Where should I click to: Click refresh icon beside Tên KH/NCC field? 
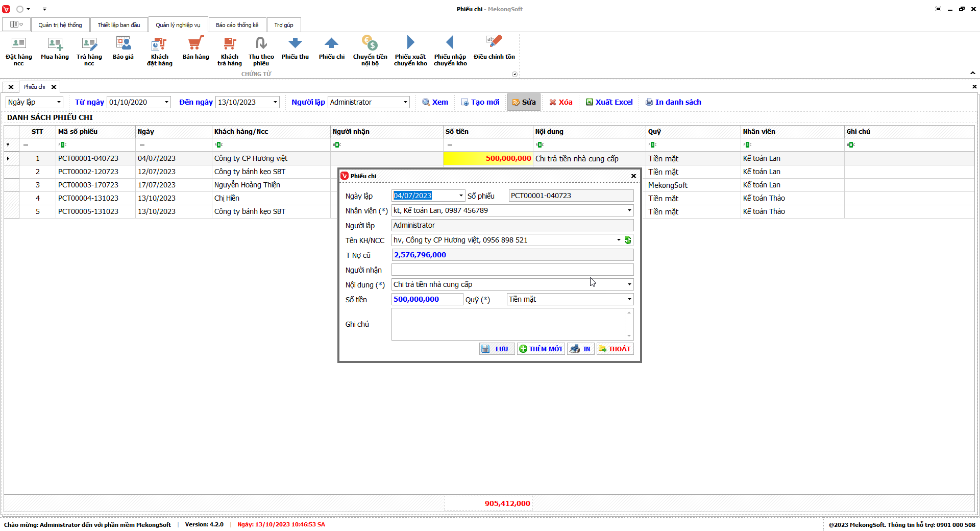pyautogui.click(x=628, y=240)
